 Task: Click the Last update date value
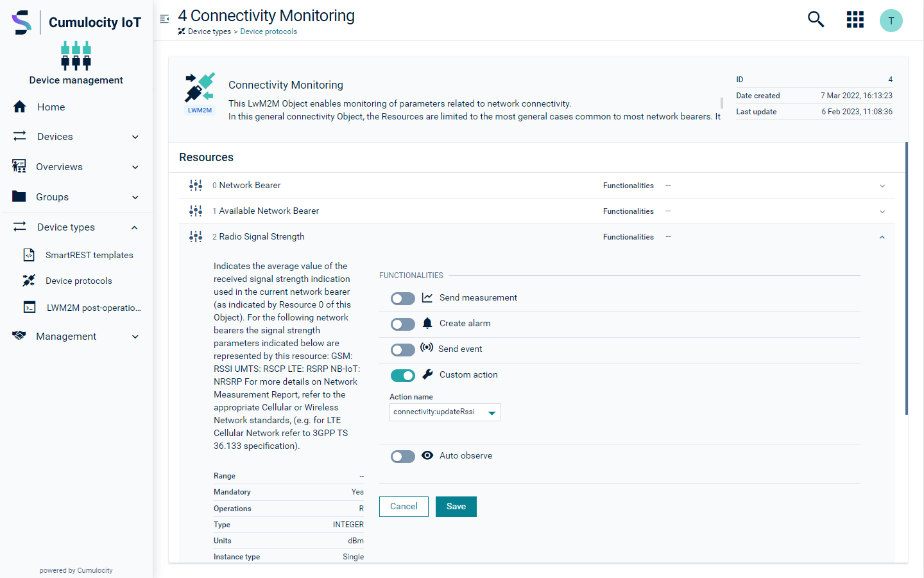tap(857, 112)
